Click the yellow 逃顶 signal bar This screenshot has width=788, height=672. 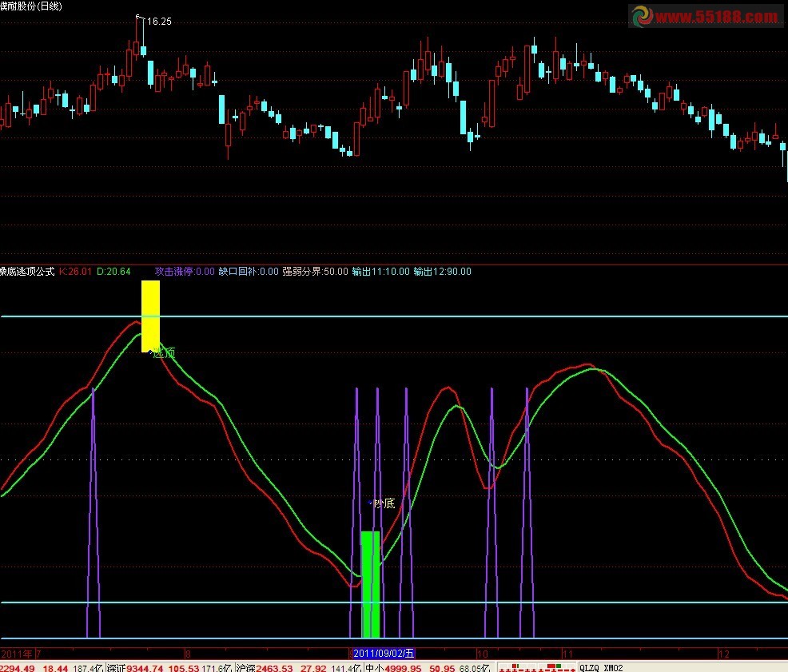150,316
